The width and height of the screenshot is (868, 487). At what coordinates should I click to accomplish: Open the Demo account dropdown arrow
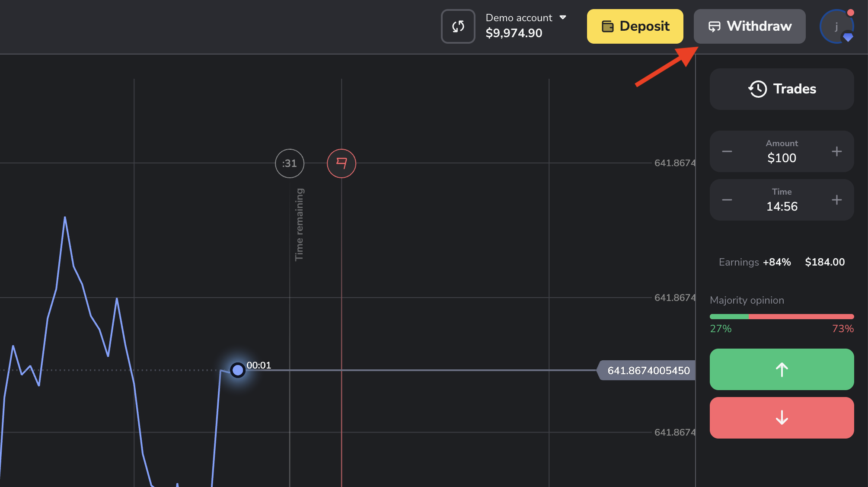(x=563, y=18)
